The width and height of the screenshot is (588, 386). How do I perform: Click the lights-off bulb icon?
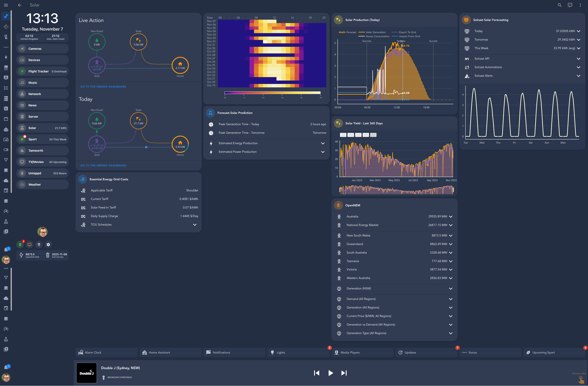click(39, 244)
